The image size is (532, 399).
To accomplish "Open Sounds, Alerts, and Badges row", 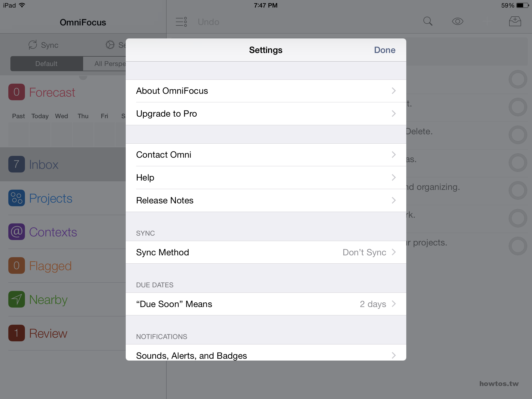I will (x=266, y=353).
